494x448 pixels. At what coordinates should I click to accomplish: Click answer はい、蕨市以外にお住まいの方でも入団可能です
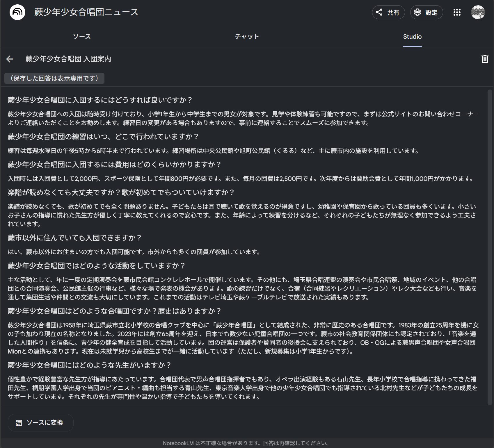134,252
